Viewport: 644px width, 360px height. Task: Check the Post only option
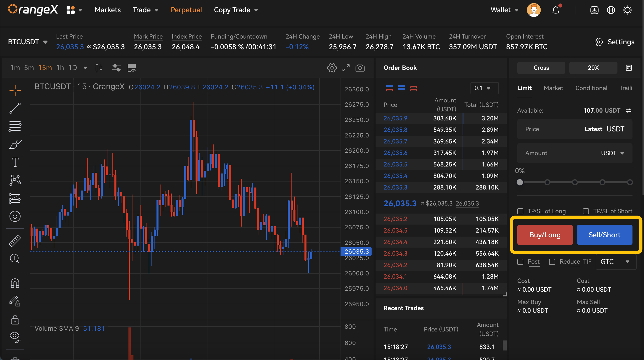520,262
